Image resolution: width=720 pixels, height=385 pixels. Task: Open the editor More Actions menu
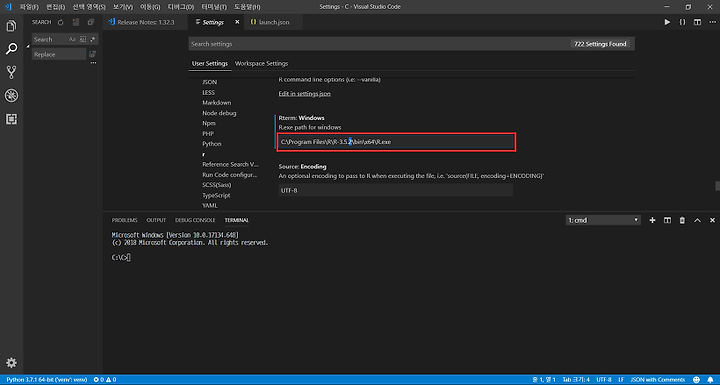(712, 22)
